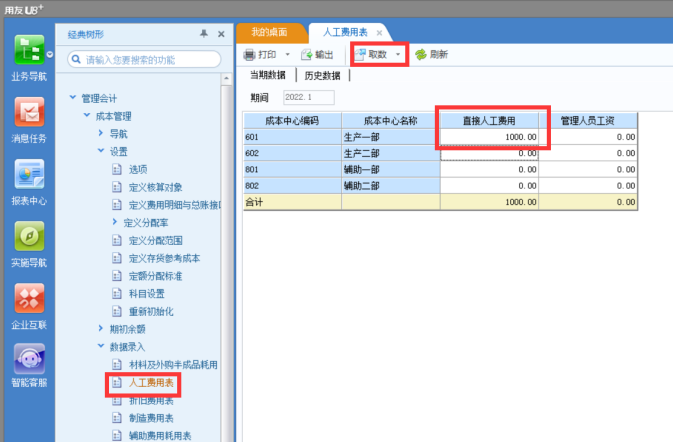Collapse the 管理会计 tree node
This screenshot has height=443, width=673.
(73, 98)
